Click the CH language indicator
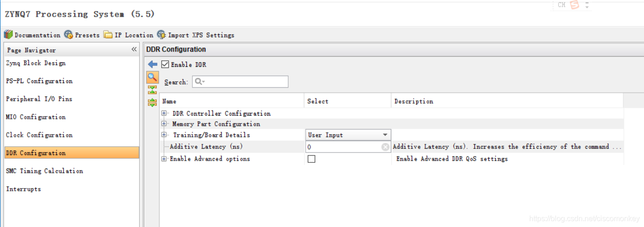644x227 pixels. click(561, 5)
